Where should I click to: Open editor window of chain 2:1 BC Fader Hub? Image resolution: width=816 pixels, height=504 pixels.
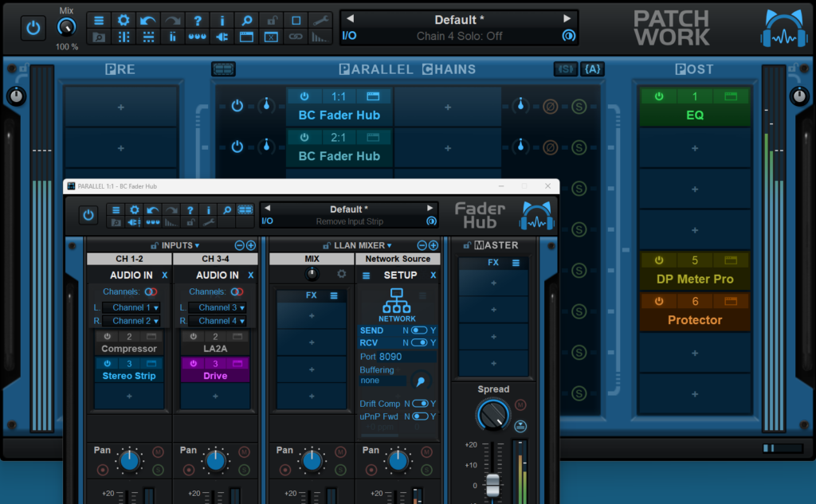(373, 137)
